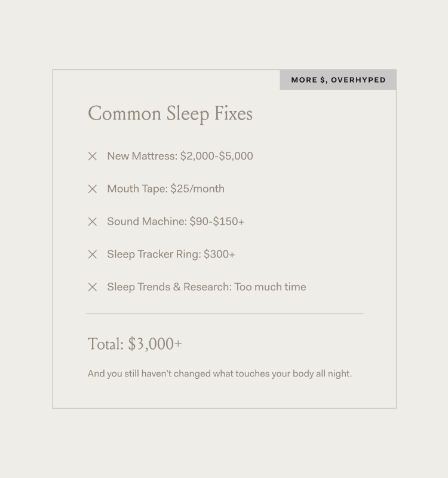Click the sentence about what touches your body
448x478 pixels.
[x=220, y=374]
